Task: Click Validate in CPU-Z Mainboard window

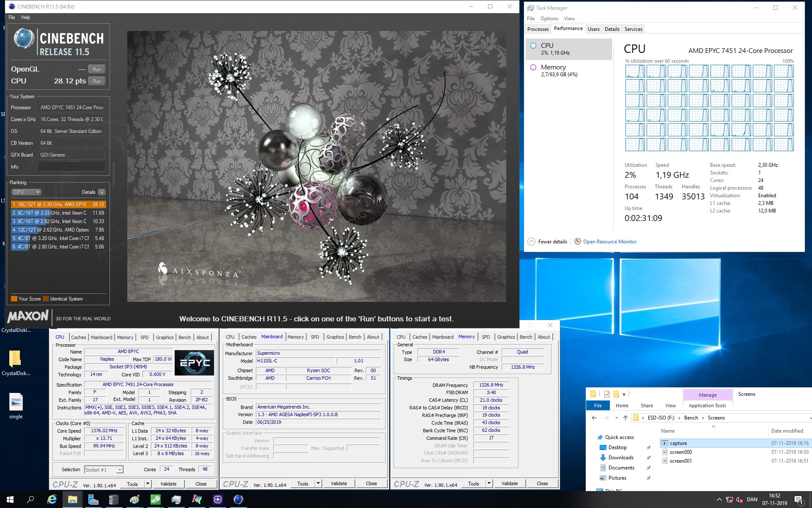Action: point(339,483)
